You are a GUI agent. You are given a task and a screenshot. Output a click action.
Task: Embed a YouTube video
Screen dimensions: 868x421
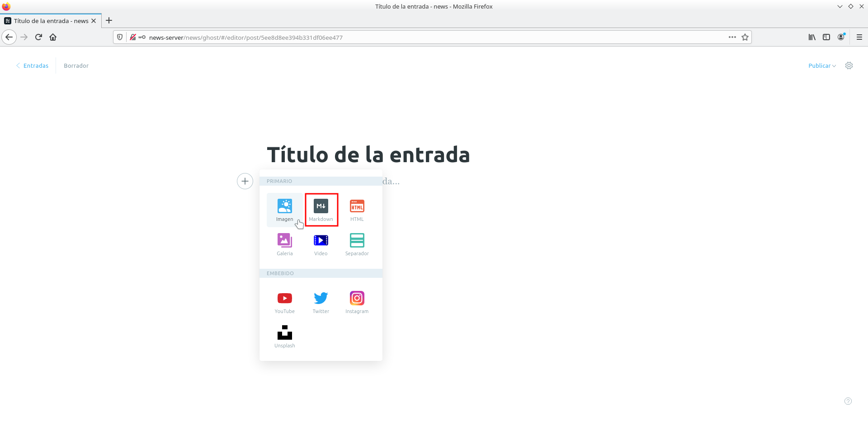[x=284, y=302]
